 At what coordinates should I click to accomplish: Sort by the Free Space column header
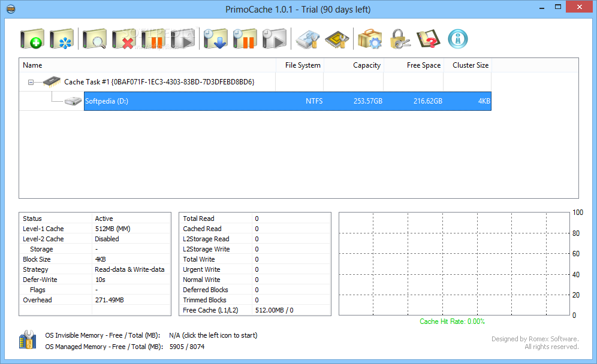(414, 65)
